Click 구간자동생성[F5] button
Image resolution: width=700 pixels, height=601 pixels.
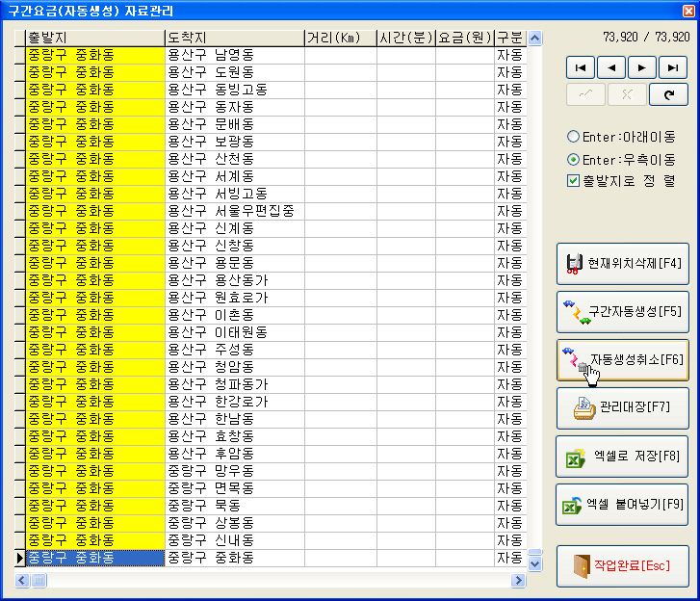[623, 312]
